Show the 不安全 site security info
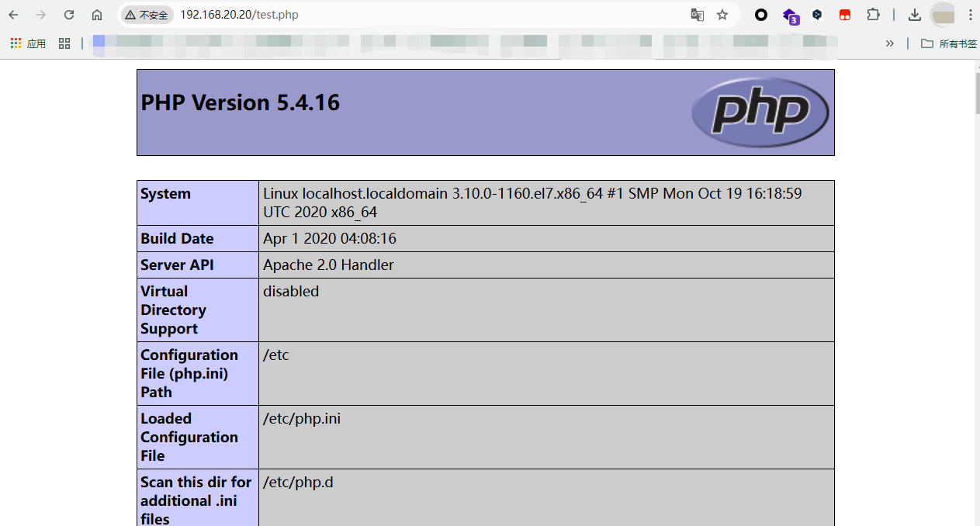The width and height of the screenshot is (980, 526). pos(147,15)
